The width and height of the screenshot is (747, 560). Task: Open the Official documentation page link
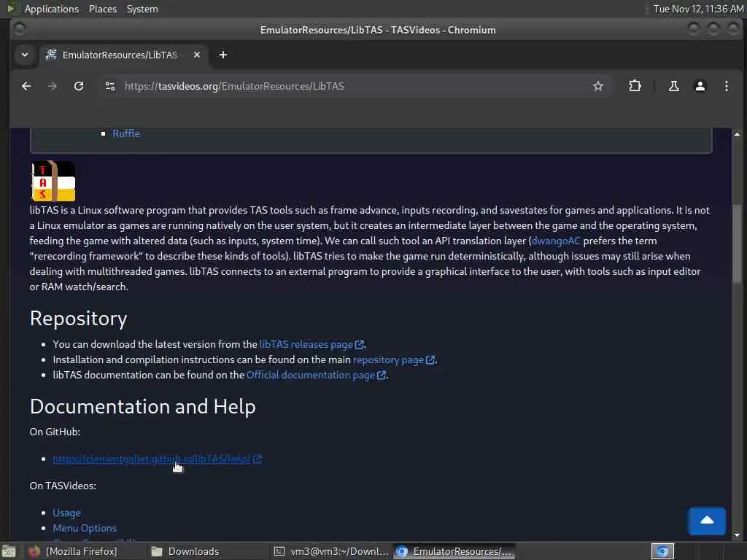[x=316, y=376]
